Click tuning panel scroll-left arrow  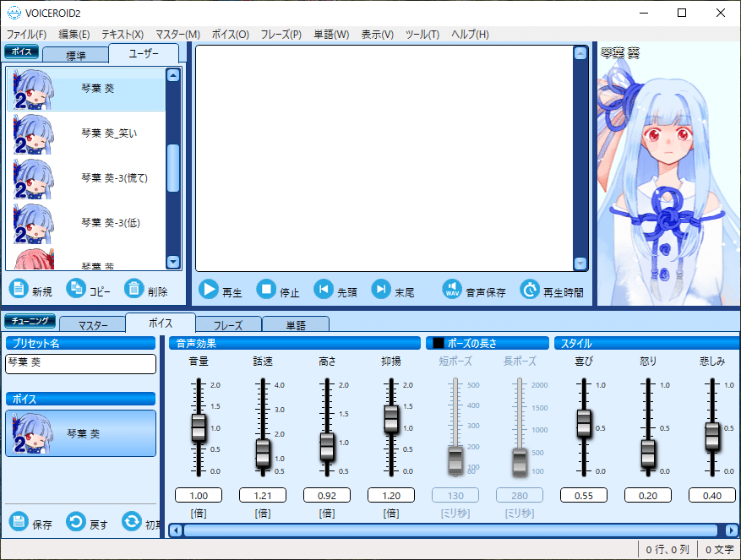(x=176, y=530)
